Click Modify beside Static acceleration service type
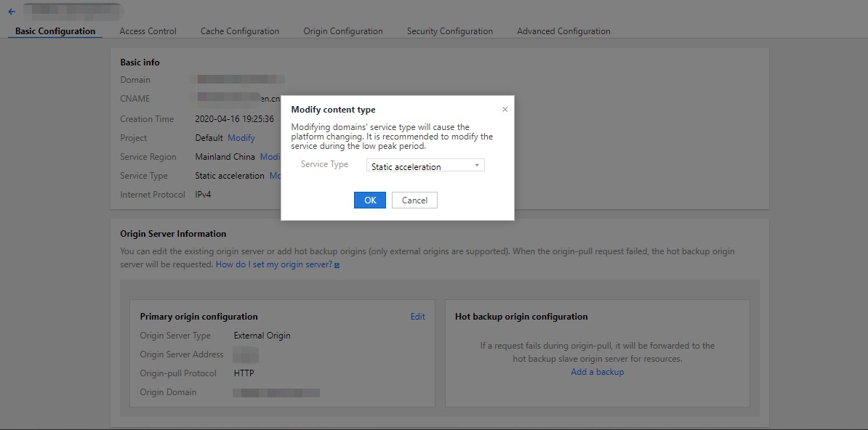The image size is (868, 430). coord(275,176)
